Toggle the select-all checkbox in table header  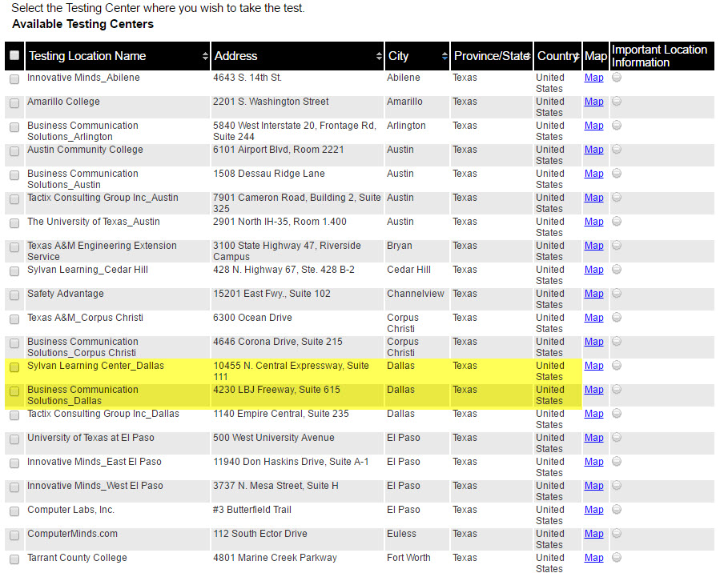coord(14,55)
